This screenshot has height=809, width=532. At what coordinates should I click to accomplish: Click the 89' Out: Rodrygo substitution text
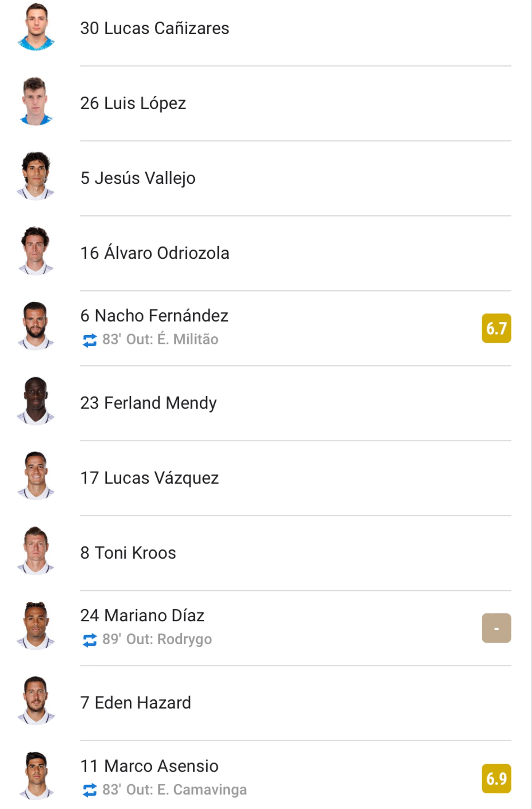tap(157, 640)
